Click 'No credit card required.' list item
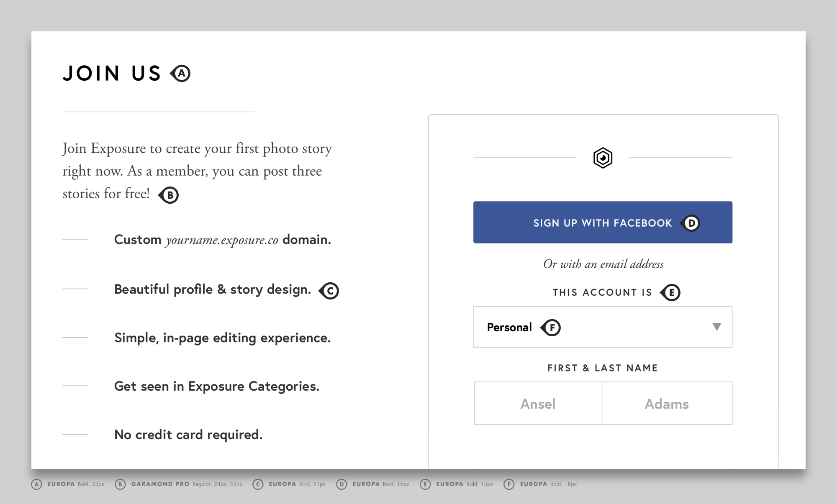 [188, 435]
